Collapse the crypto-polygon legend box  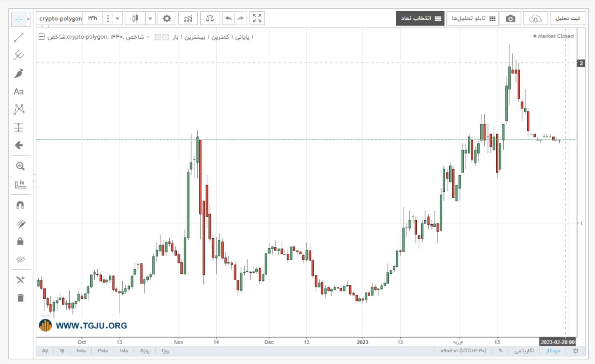pyautogui.click(x=42, y=37)
